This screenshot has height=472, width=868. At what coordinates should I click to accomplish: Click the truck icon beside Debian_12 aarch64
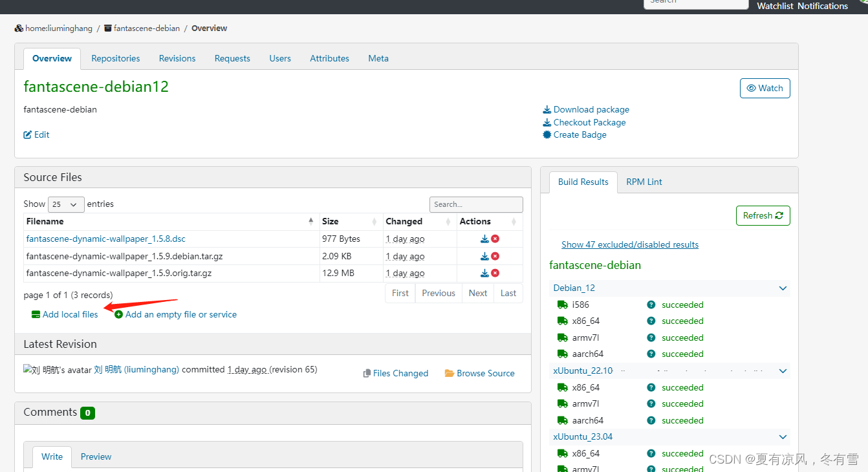(562, 354)
